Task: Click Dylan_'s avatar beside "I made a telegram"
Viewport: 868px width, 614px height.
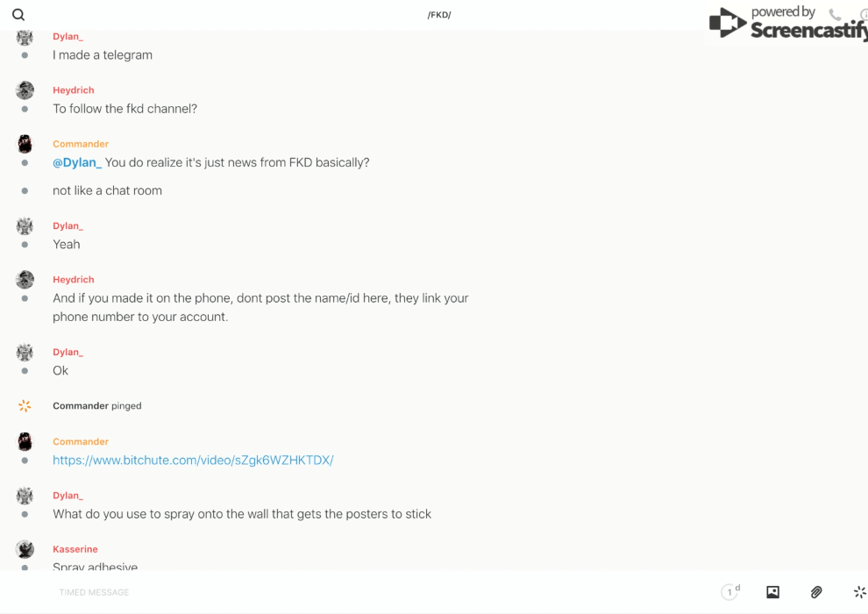Action: [25, 38]
